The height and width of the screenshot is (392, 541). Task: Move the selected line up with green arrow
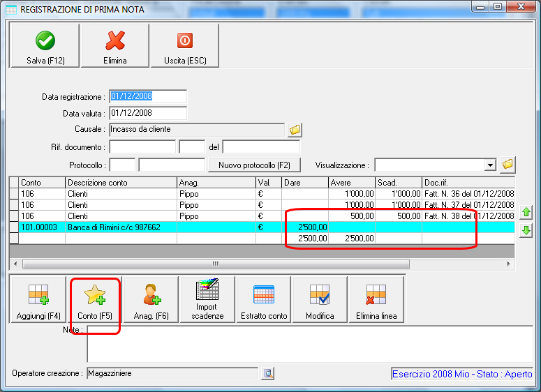click(526, 212)
